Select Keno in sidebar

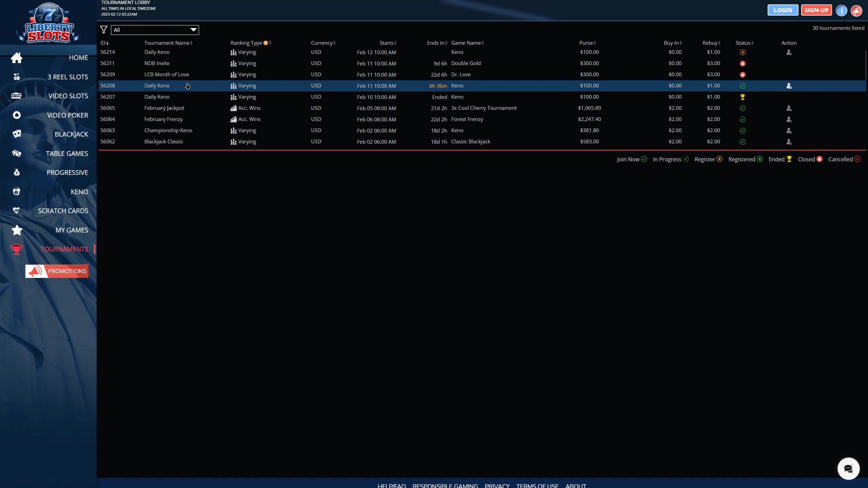79,192
